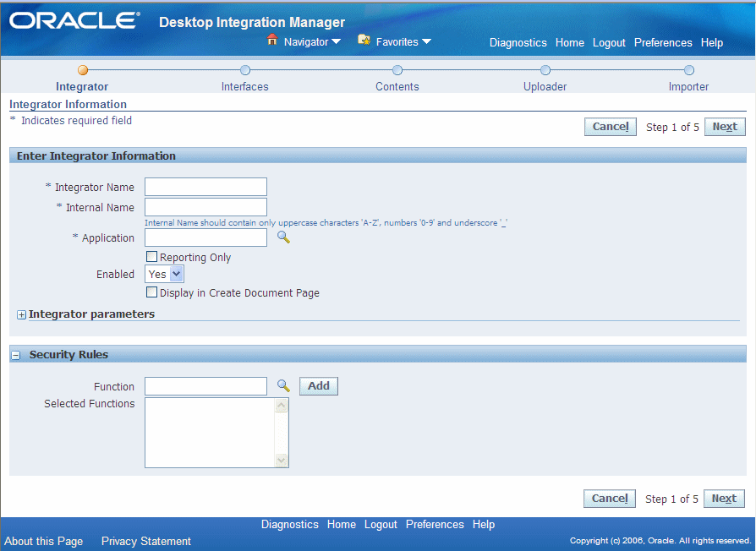Click the Selected Functions scroll up arrow
Screen dimensions: 756x551
[x=282, y=405]
